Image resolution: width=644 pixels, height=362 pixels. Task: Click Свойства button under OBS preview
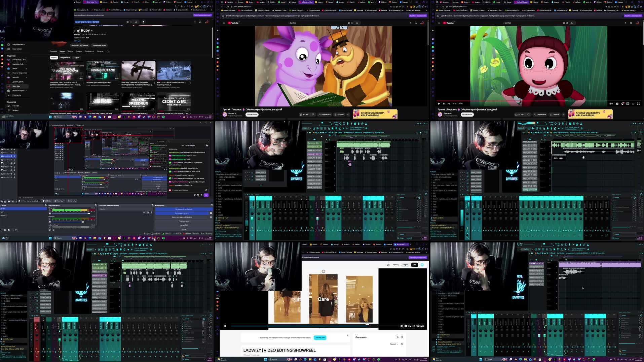(47, 201)
